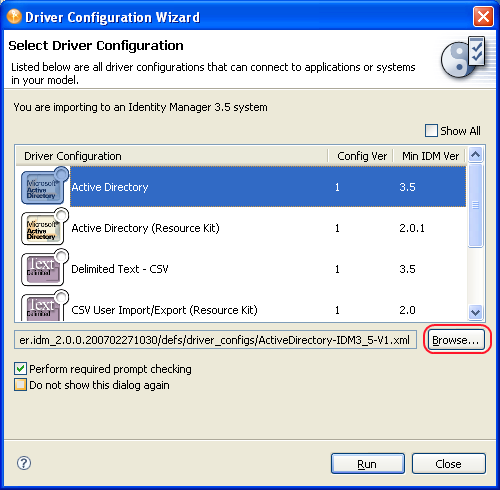Close the wizard with the red X

click(x=483, y=17)
